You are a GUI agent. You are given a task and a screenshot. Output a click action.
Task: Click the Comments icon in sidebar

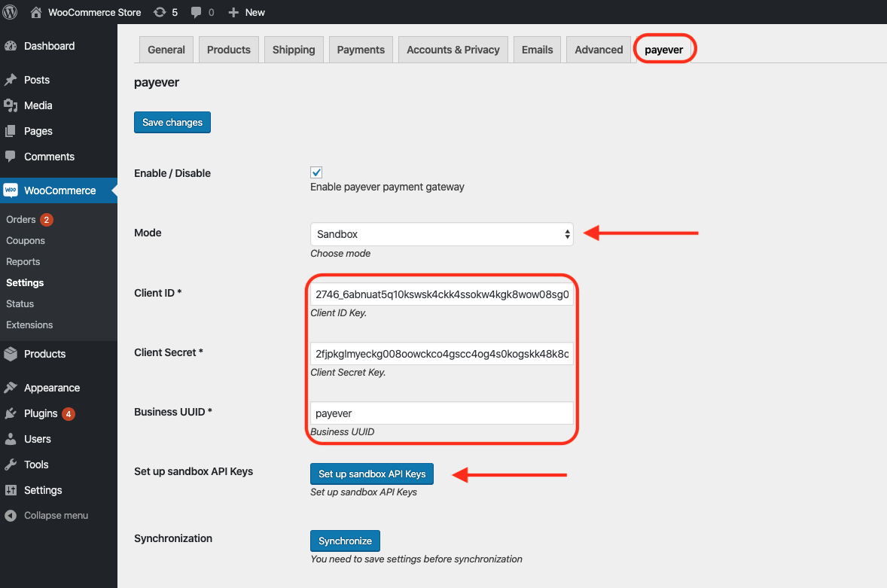[x=11, y=157]
